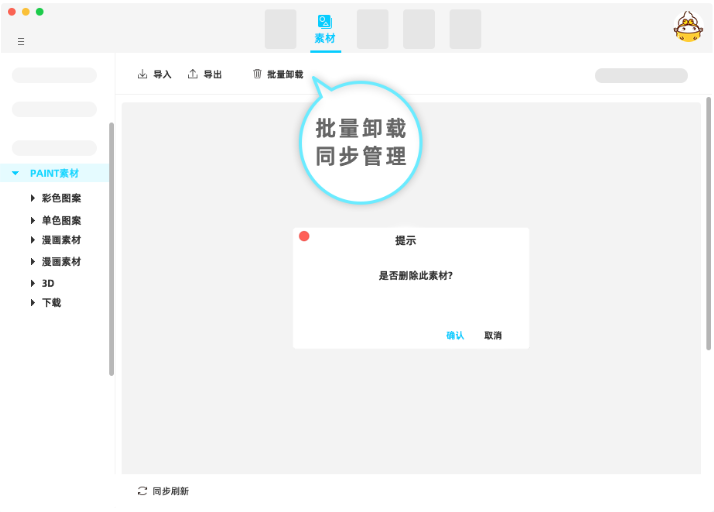Viewport: 714px width, 512px height.
Task: Expand the 3D folder arrow
Action: pos(33,283)
